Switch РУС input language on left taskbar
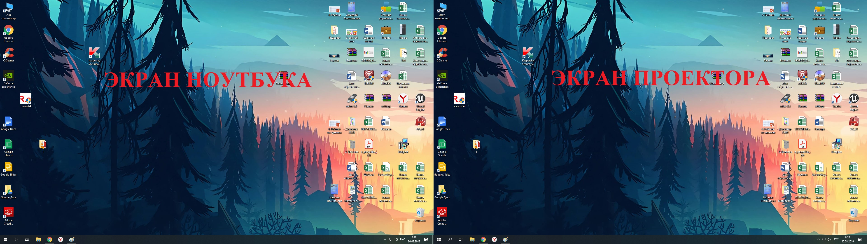868x244 pixels. coord(403,240)
